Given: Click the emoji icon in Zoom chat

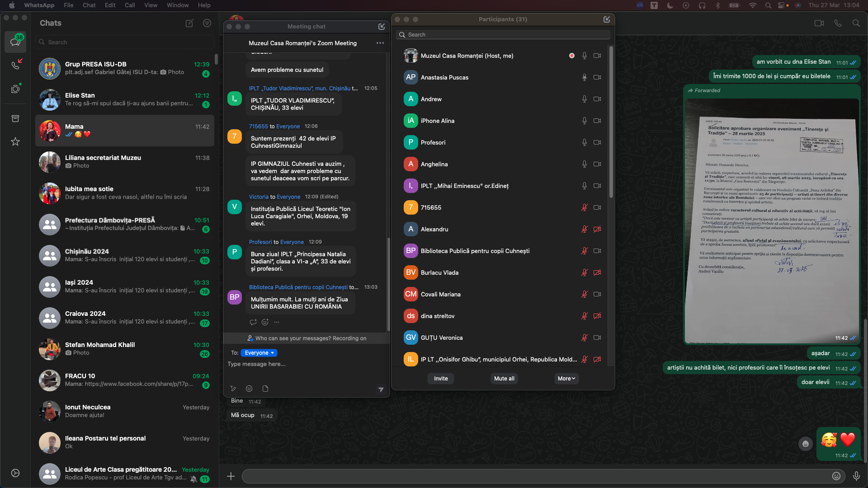Looking at the screenshot, I should [x=249, y=389].
